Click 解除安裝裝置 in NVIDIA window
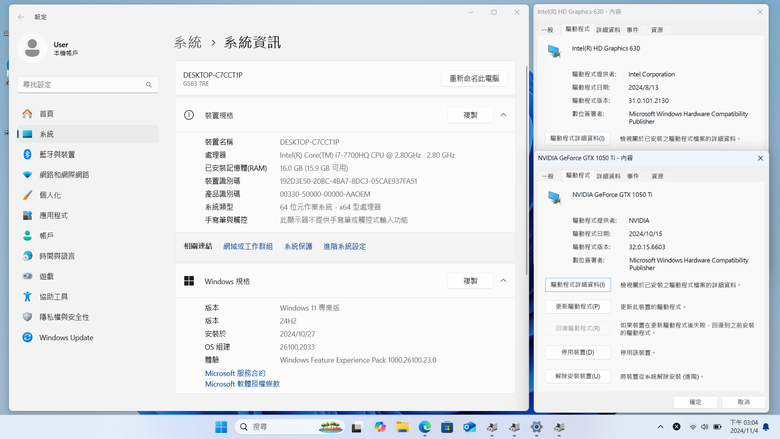This screenshot has width=780, height=439. click(x=578, y=376)
